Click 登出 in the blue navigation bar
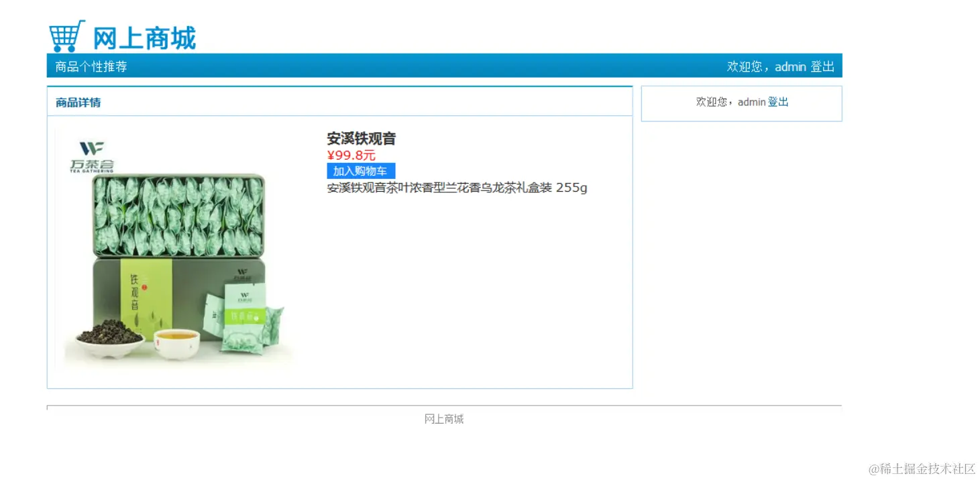 (x=822, y=66)
